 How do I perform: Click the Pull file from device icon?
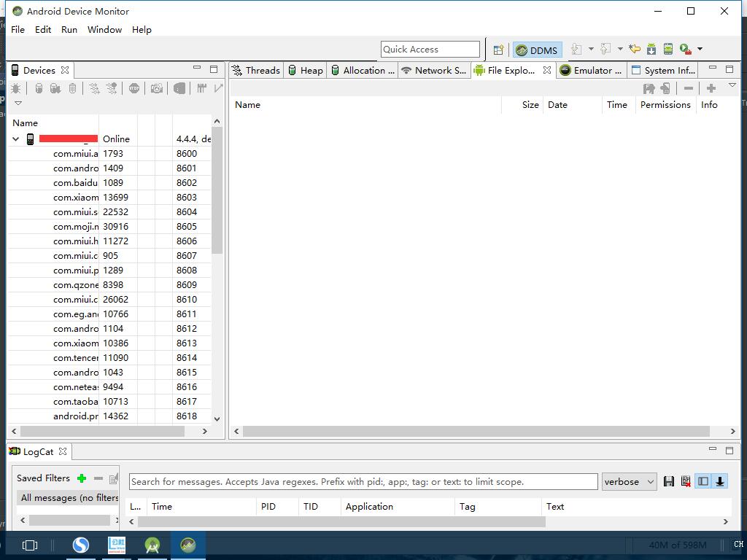(649, 88)
